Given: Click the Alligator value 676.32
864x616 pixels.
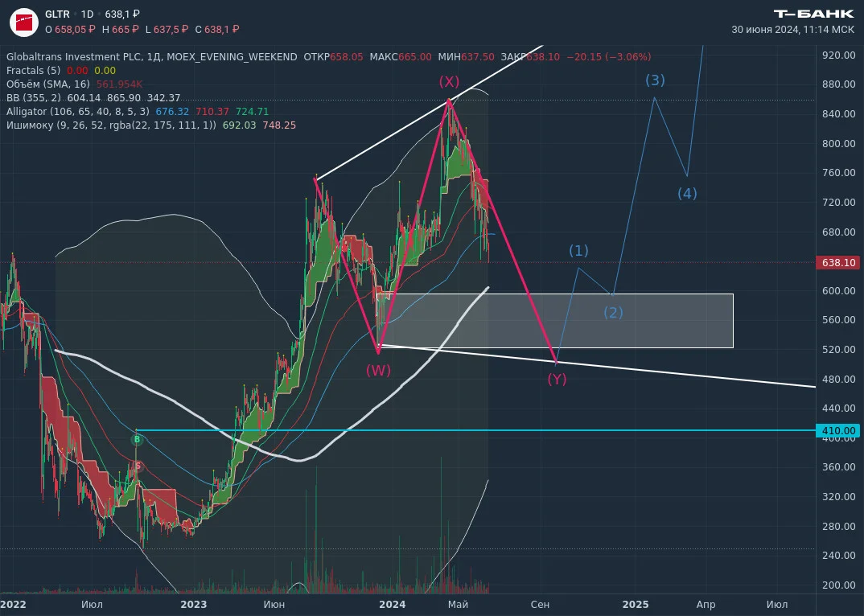Looking at the screenshot, I should tap(172, 112).
